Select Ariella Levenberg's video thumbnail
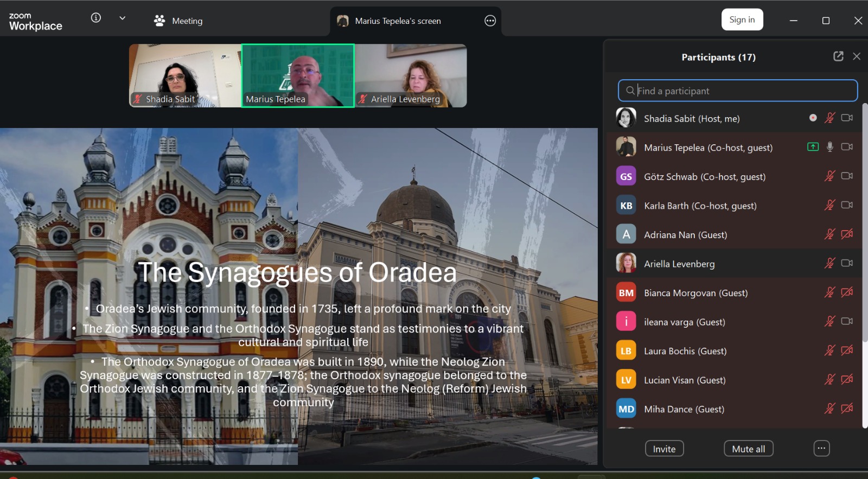Screen dimensions: 868x479 (411, 76)
